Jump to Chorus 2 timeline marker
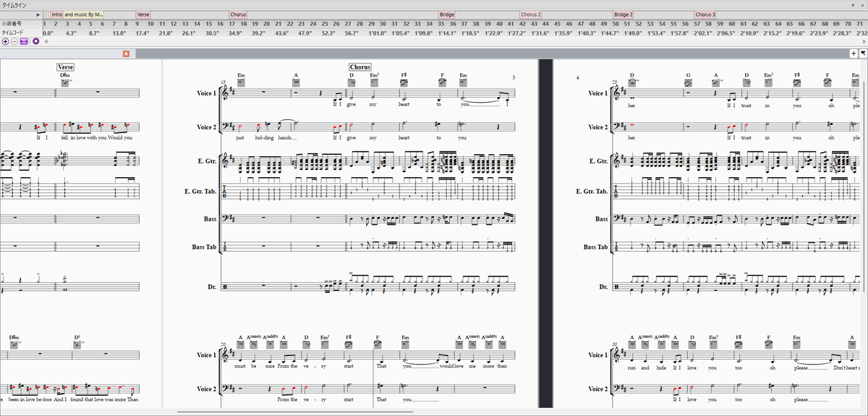The image size is (868, 416). pos(530,14)
